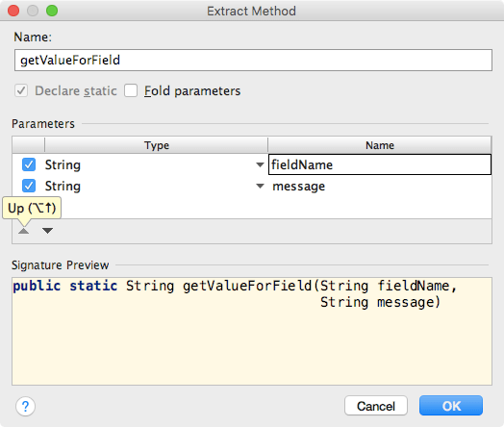This screenshot has height=427, width=504.
Task: Click the Cancel button
Action: pyautogui.click(x=376, y=406)
